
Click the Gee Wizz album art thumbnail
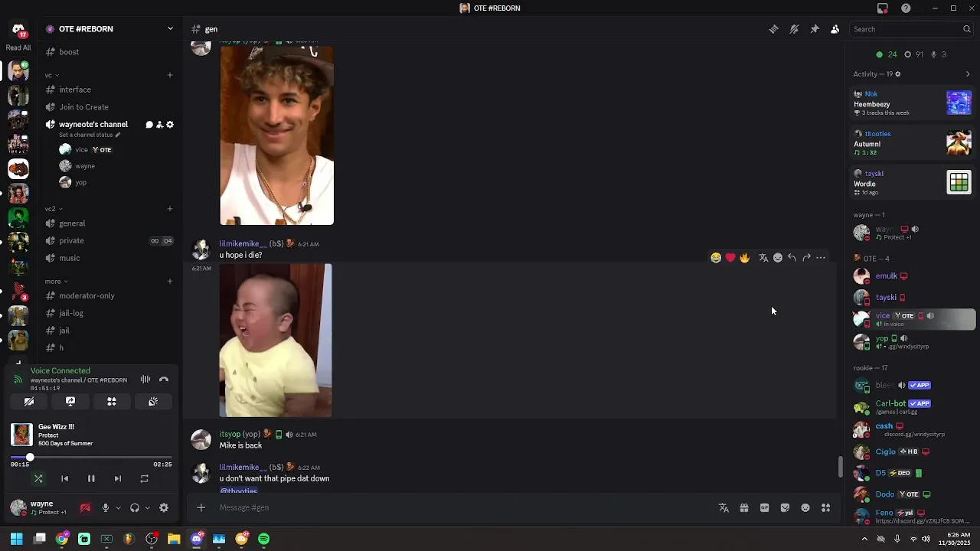22,435
